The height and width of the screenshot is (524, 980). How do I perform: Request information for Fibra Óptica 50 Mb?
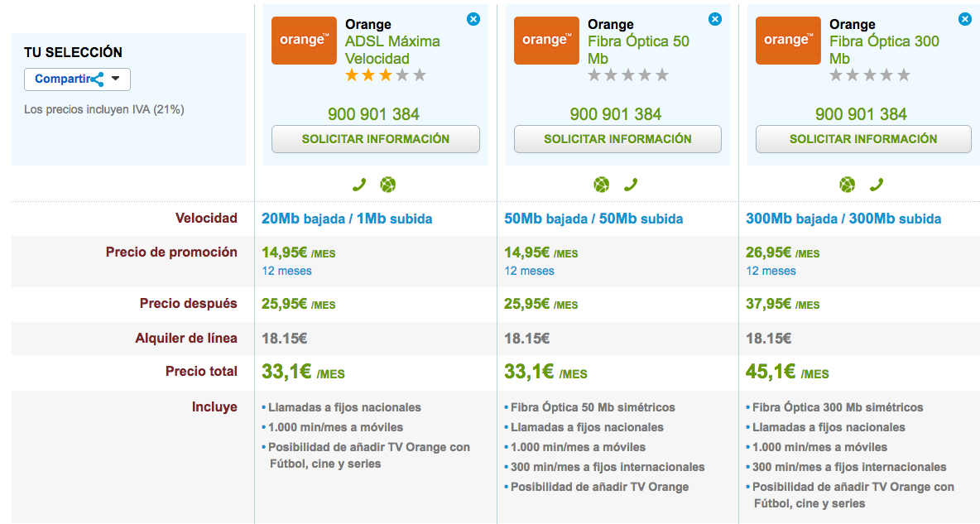coord(617,139)
